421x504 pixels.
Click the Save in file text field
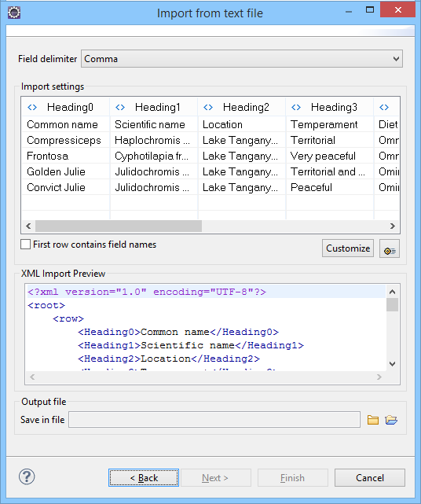click(214, 419)
